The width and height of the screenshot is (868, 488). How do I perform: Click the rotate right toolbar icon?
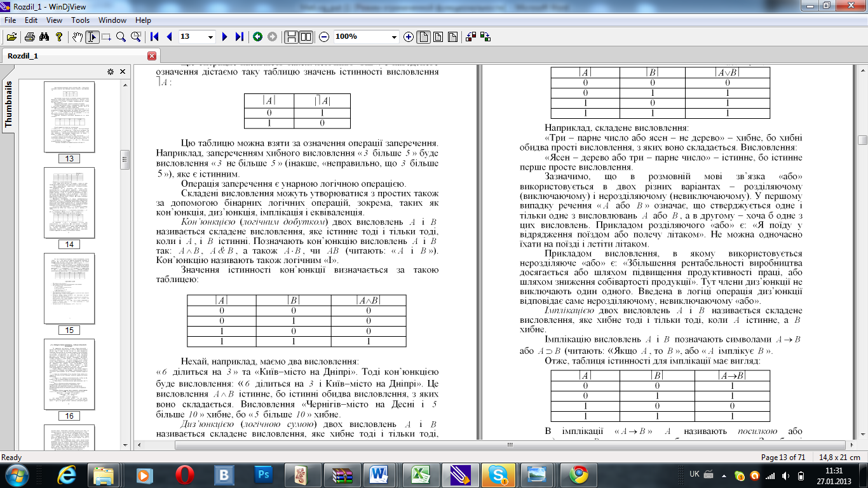tap(485, 37)
